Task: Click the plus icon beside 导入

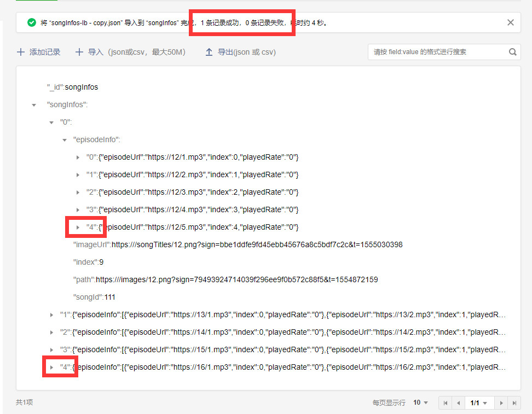Action: 79,52
